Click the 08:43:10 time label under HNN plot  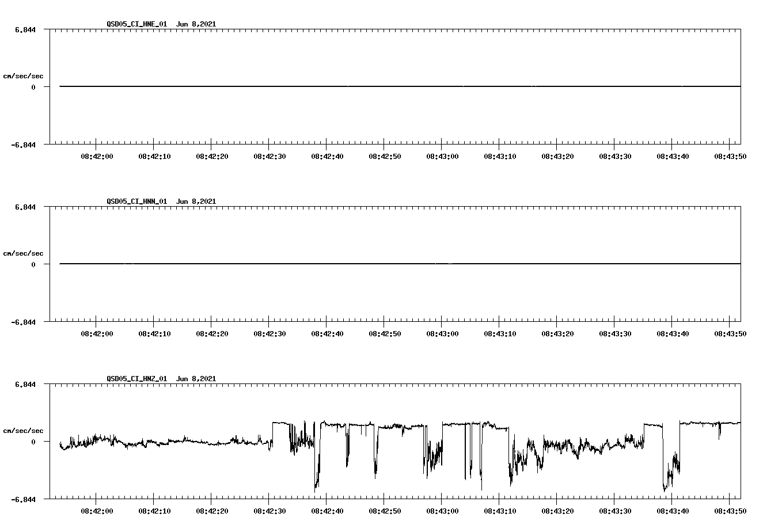500,333
